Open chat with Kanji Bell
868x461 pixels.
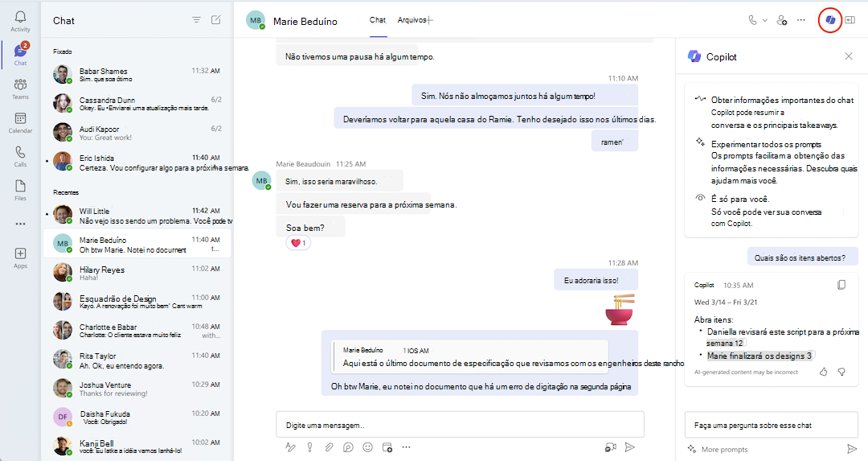pos(137,446)
